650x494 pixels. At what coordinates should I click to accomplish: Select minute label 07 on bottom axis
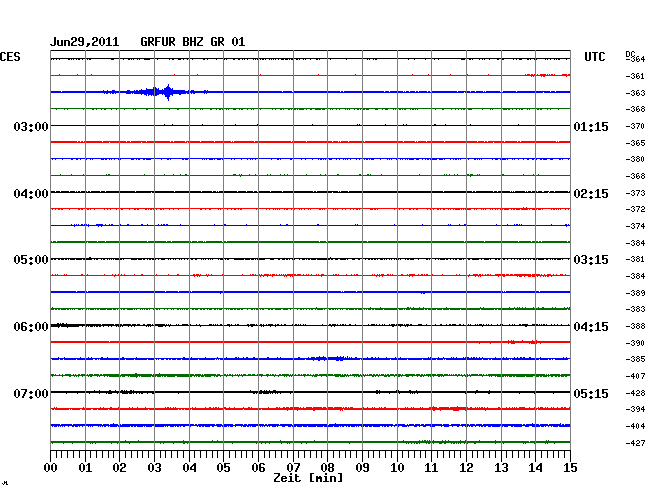[x=293, y=468]
